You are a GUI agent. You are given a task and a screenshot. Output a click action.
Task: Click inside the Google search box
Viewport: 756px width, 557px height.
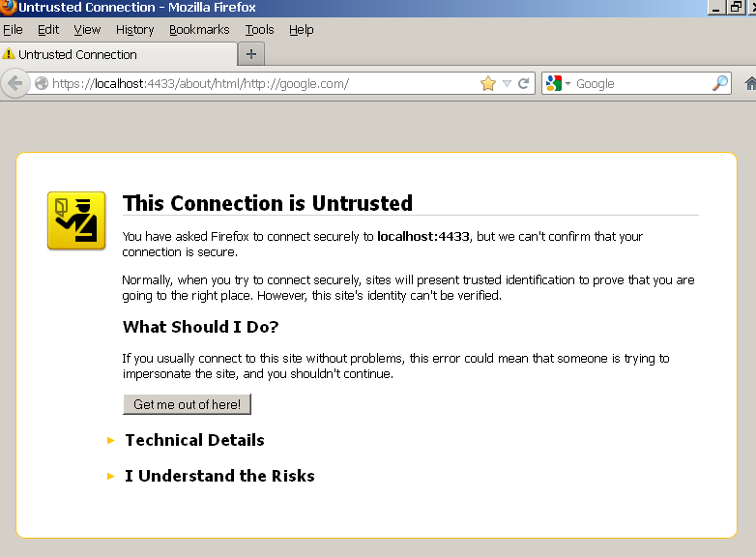point(638,84)
